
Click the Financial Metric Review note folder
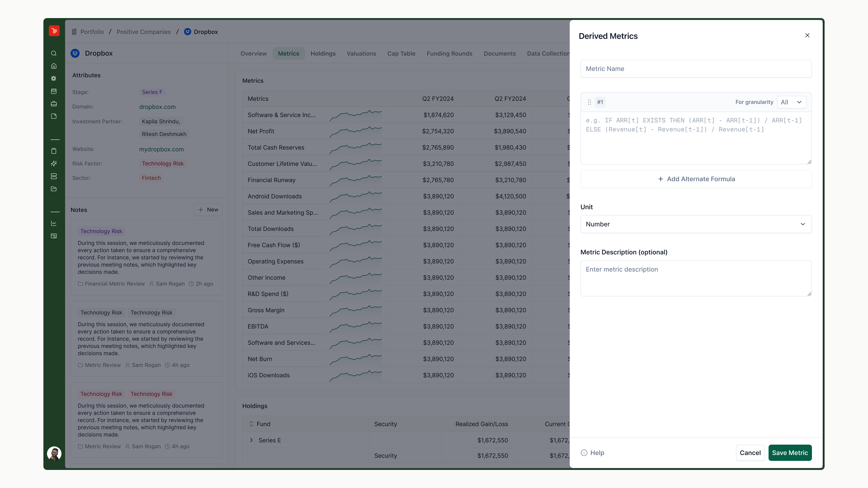(111, 284)
